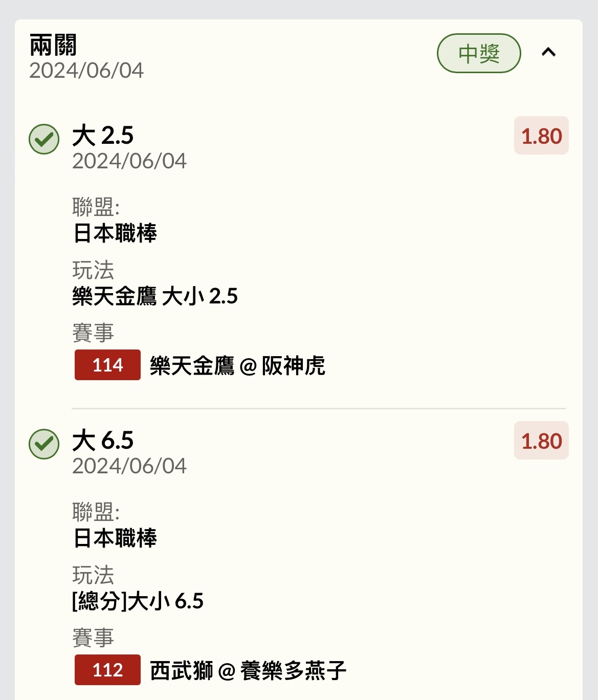Click the green checkmark beside 大 6.5

click(44, 444)
